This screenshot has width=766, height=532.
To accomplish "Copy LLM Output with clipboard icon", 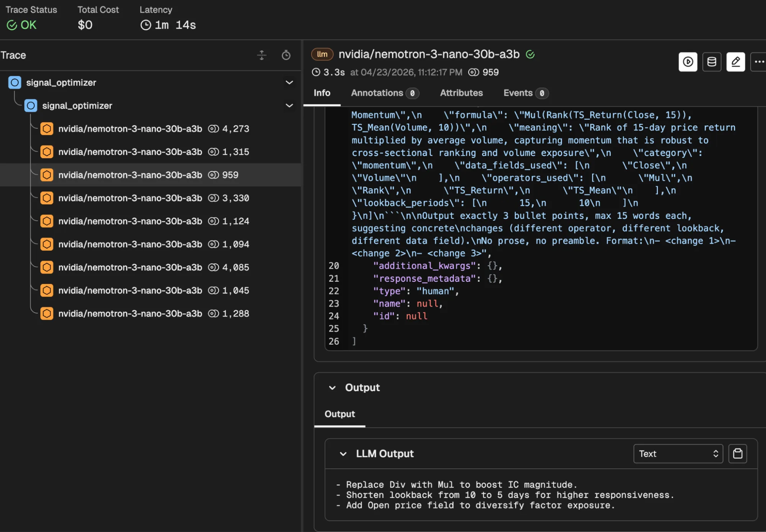I will (738, 454).
